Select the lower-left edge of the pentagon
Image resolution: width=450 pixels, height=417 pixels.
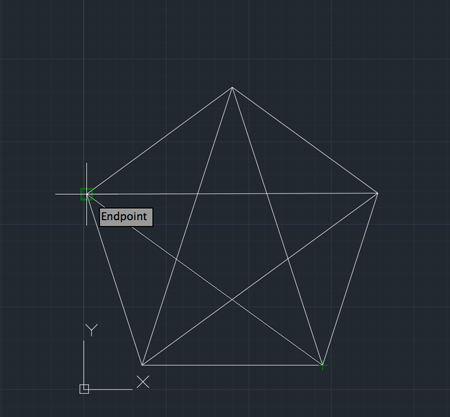point(114,279)
